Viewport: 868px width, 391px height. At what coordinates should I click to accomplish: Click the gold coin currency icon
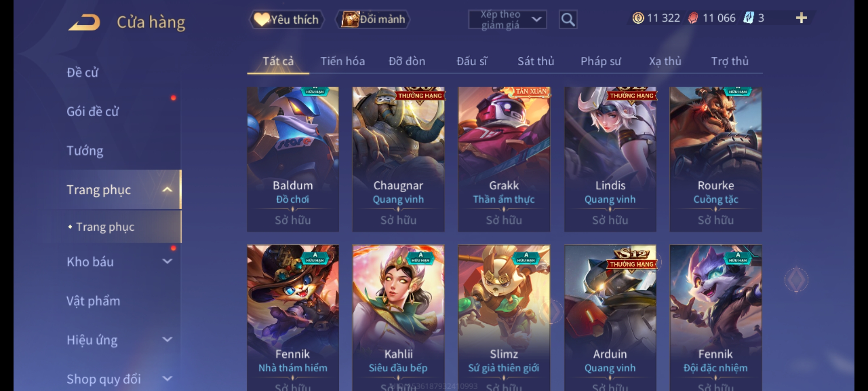(x=638, y=18)
